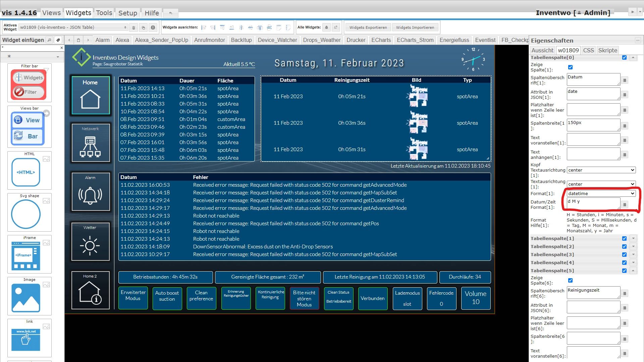Image resolution: width=644 pixels, height=362 pixels.
Task: Lock all widgets icon
Action: click(x=326, y=27)
